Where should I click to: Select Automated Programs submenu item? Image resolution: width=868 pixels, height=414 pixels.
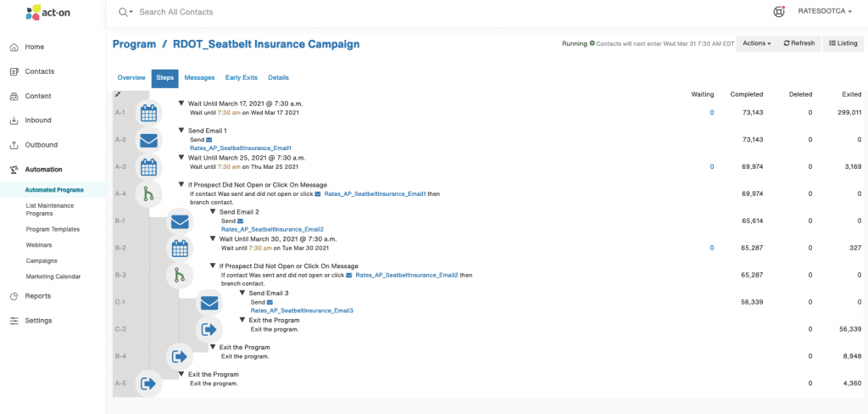click(54, 189)
